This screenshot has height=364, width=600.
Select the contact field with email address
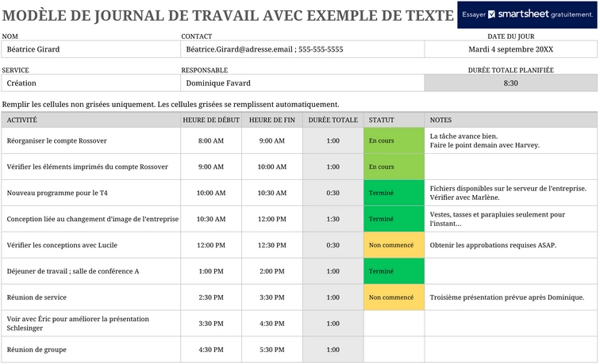click(x=302, y=49)
